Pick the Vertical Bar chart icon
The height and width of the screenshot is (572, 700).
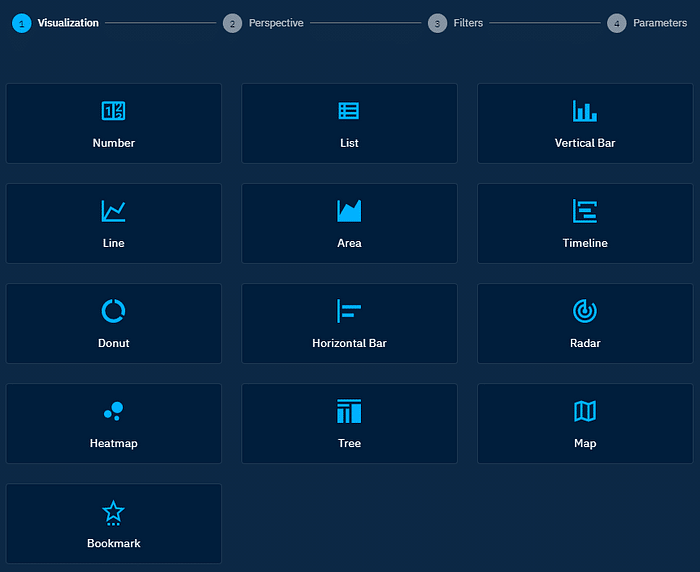[x=585, y=111]
